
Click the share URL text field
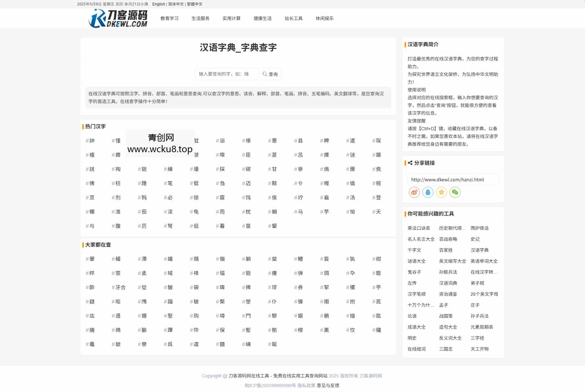coord(452,179)
